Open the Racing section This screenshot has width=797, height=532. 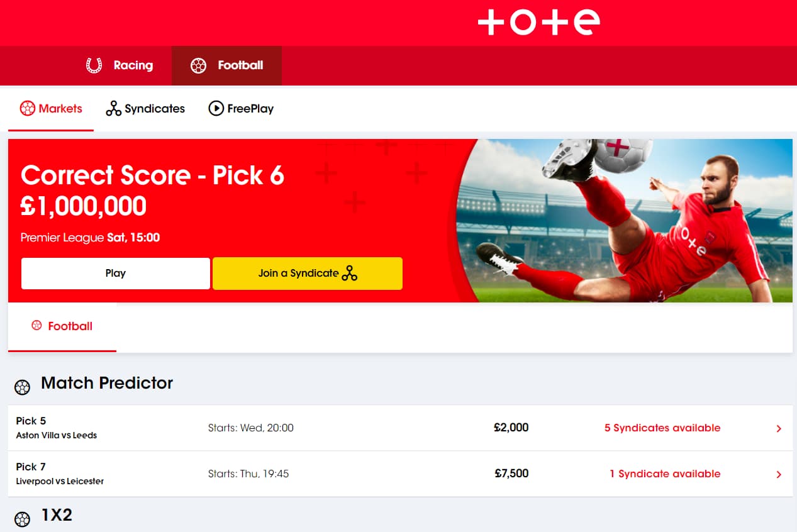point(120,65)
